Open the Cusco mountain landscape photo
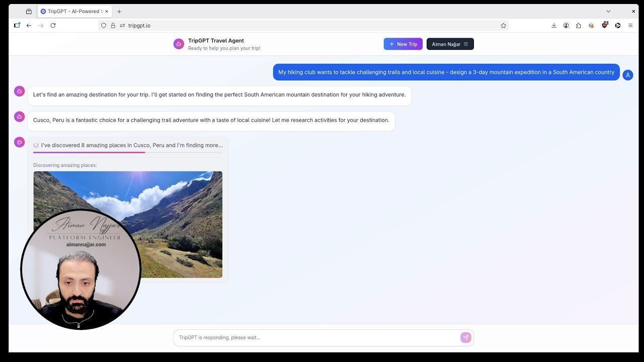This screenshot has height=362, width=644. tap(128, 224)
